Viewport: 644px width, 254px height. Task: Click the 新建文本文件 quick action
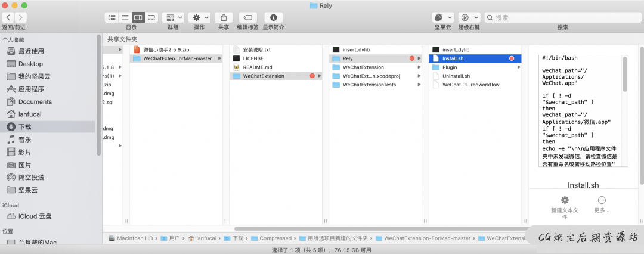(x=565, y=207)
